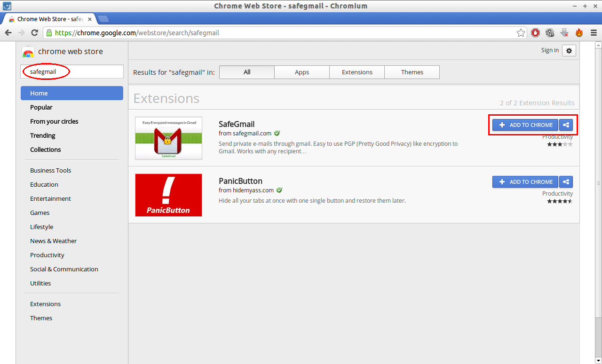Open the store settings gear menu
The width and height of the screenshot is (602, 364).
(x=569, y=50)
